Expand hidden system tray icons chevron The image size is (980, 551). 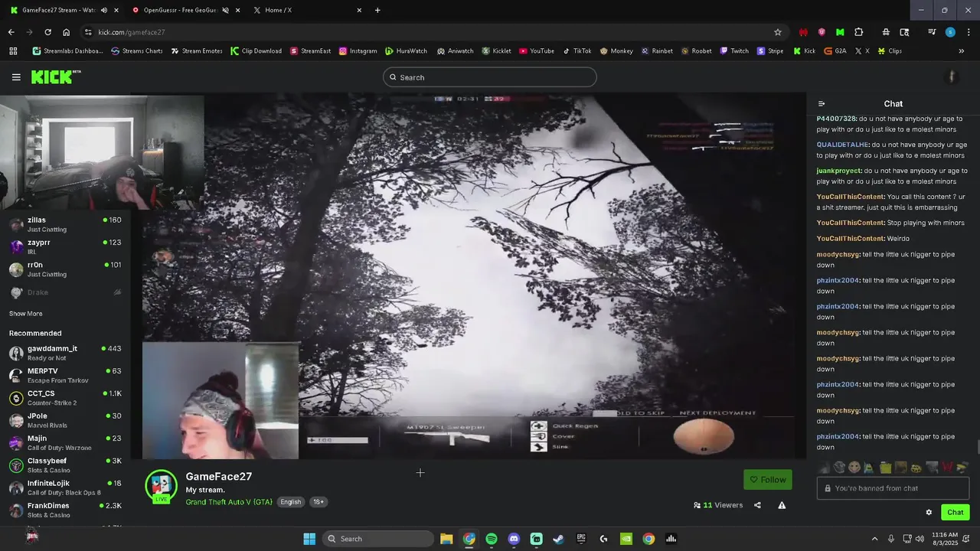[x=874, y=539]
